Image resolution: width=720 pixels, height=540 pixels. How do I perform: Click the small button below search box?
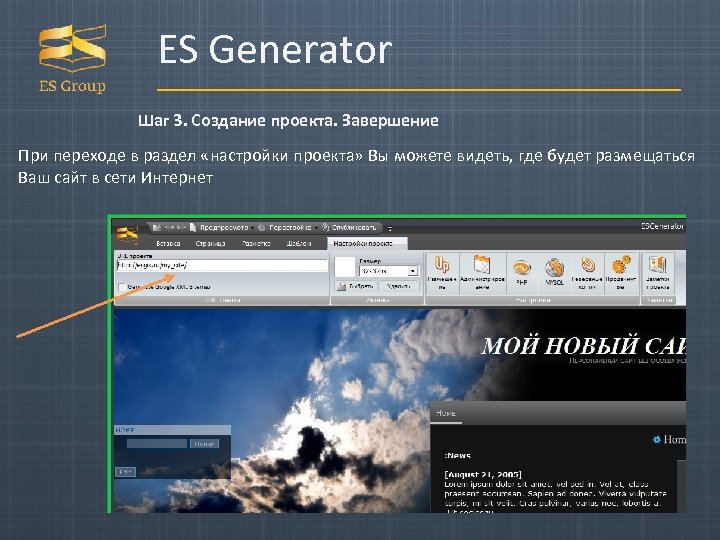125,472
